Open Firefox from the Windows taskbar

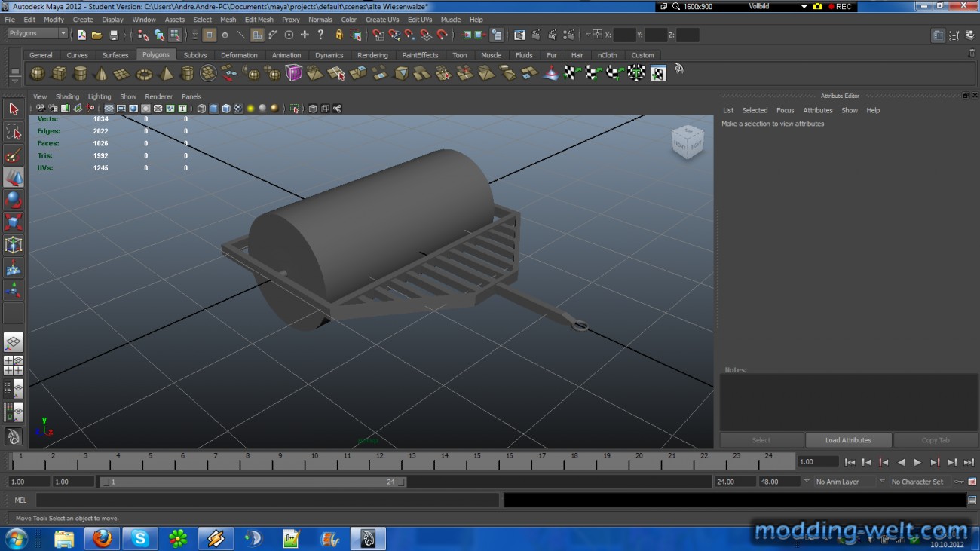click(x=102, y=538)
